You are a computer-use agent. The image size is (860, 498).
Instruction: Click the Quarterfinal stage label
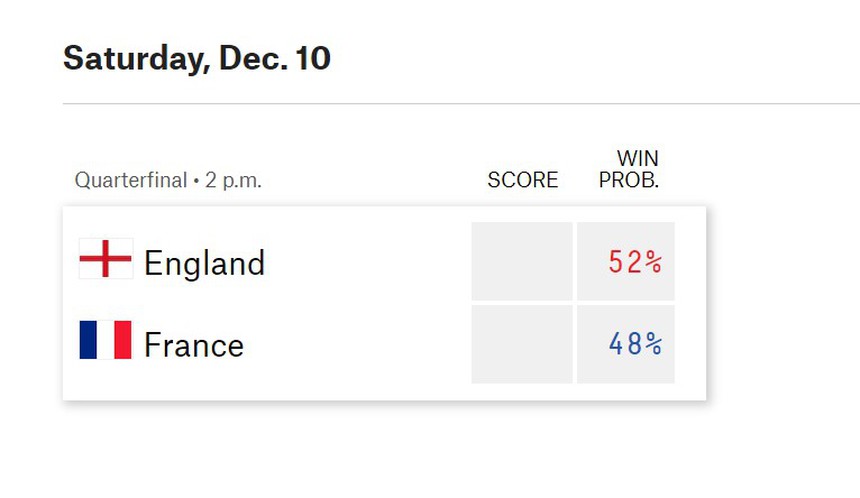point(130,181)
